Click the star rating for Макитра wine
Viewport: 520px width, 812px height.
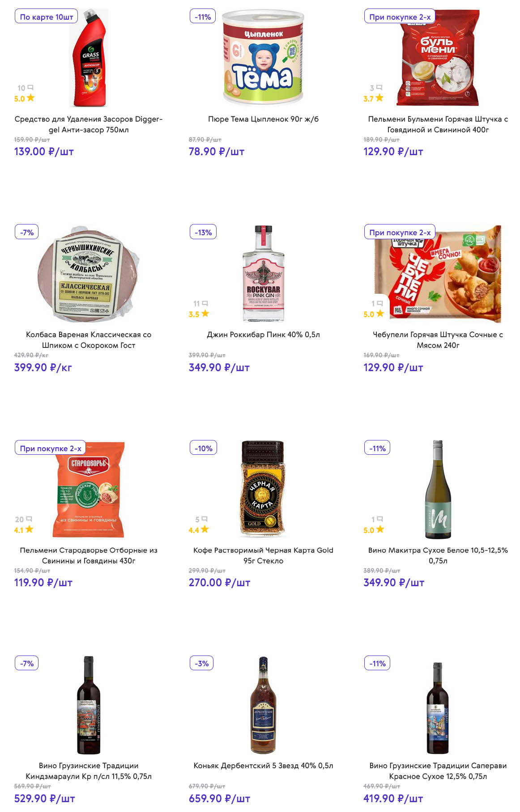380,529
